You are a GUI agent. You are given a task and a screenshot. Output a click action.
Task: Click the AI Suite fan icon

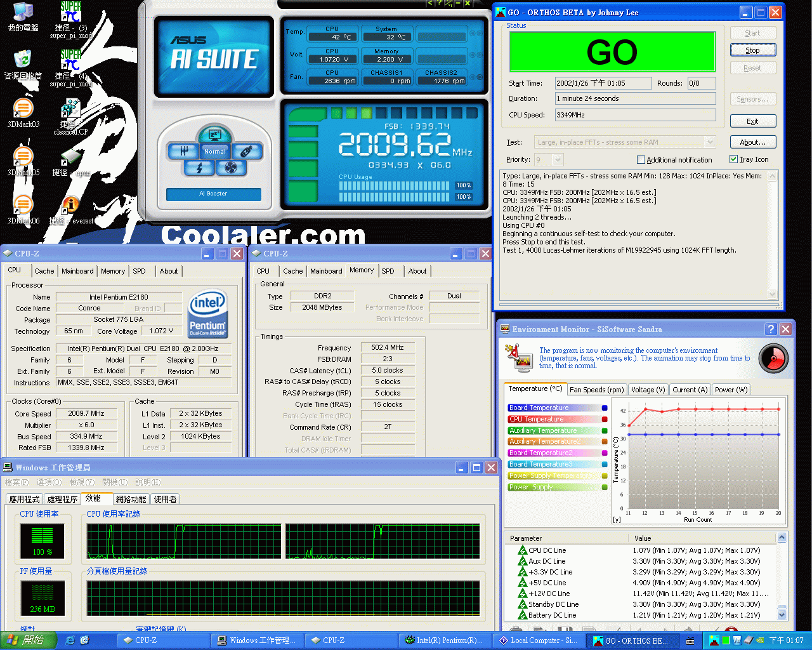(x=230, y=168)
